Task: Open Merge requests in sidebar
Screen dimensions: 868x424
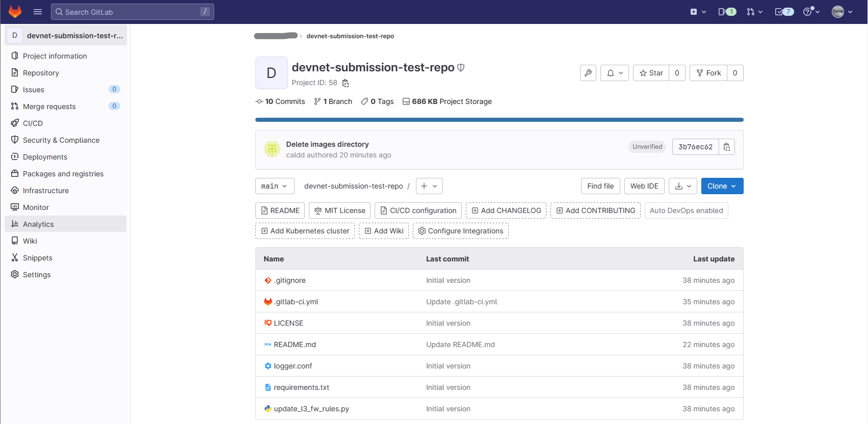Action: tap(66, 107)
